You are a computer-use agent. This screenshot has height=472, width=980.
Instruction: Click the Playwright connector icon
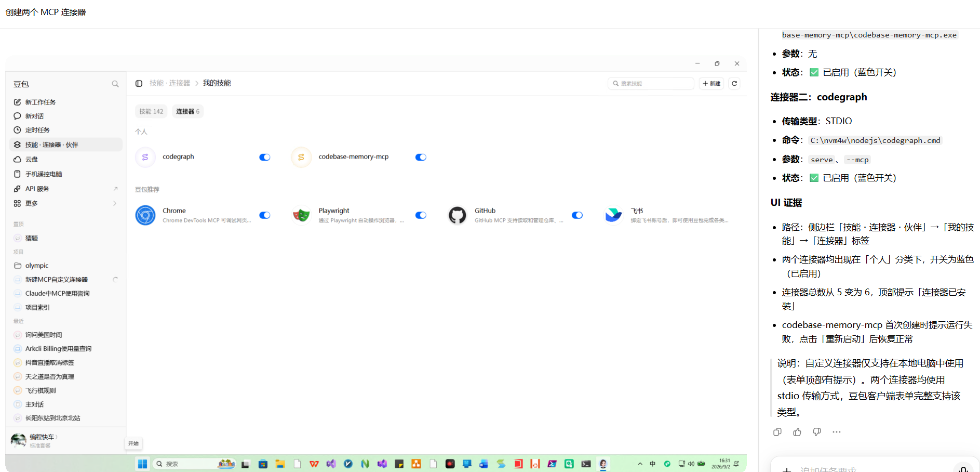[x=301, y=215]
